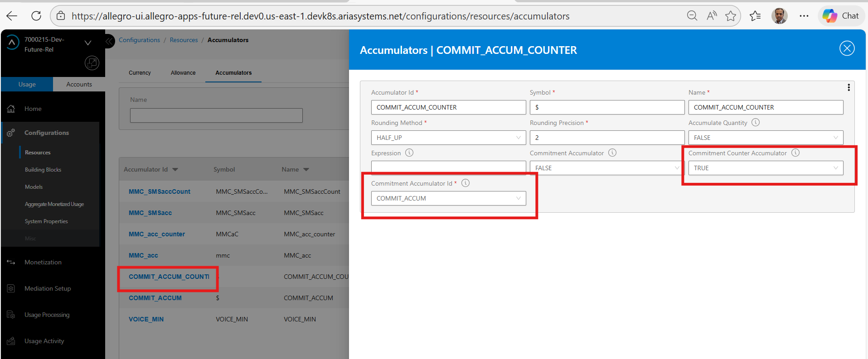
Task: Show info for Commitment Counter Accumulator
Action: point(795,153)
